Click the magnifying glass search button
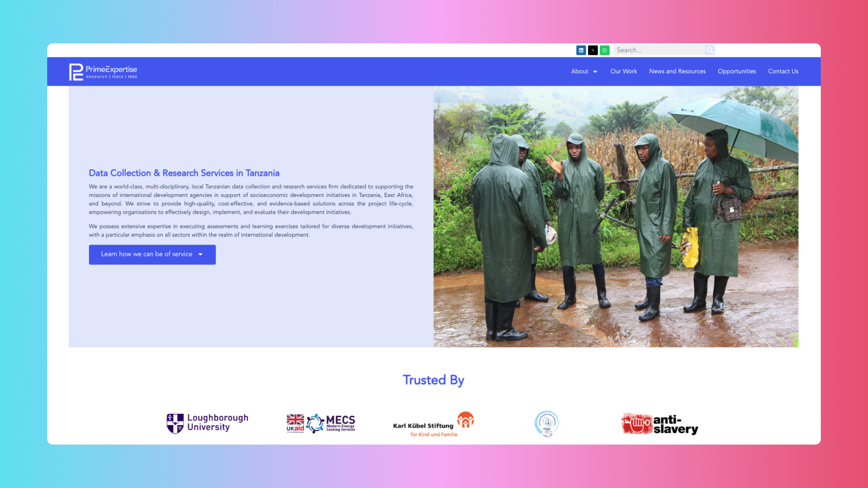 coord(710,50)
